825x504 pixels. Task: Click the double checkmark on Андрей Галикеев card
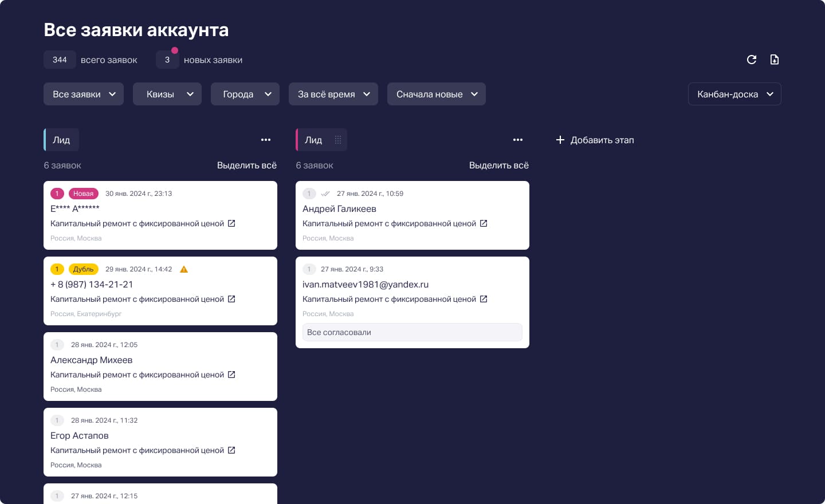(327, 194)
